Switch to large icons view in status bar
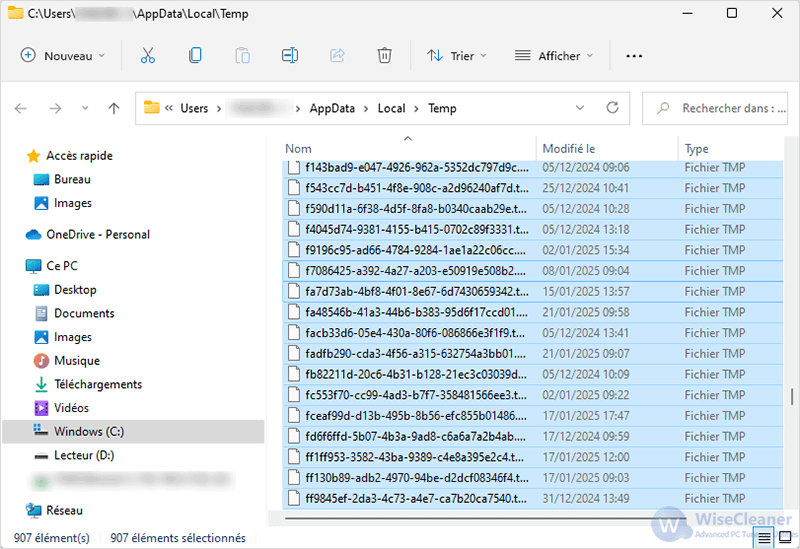 tap(785, 537)
